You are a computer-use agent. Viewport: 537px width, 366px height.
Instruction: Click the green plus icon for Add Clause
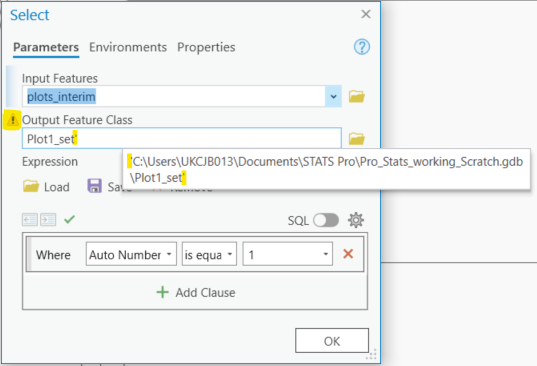pyautogui.click(x=162, y=292)
